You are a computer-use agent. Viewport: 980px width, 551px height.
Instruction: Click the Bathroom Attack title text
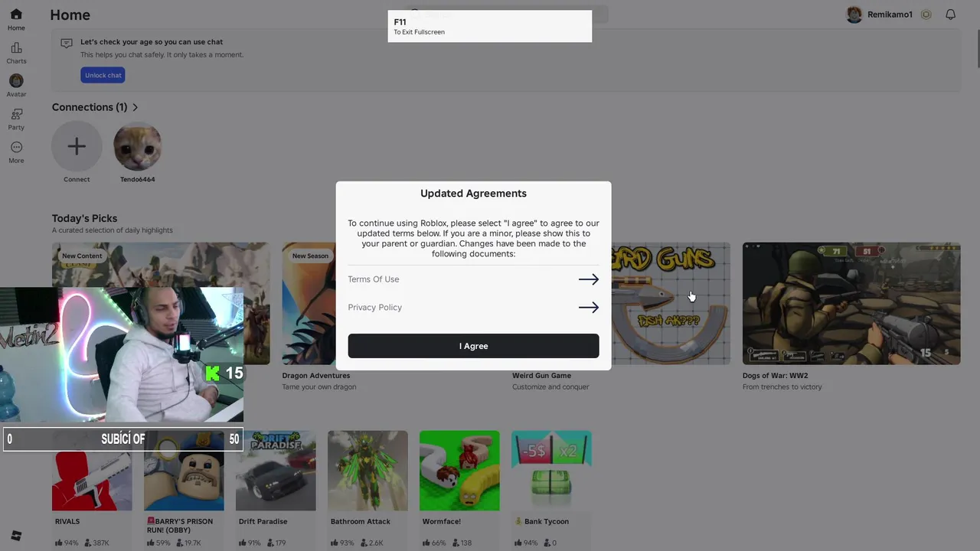360,522
